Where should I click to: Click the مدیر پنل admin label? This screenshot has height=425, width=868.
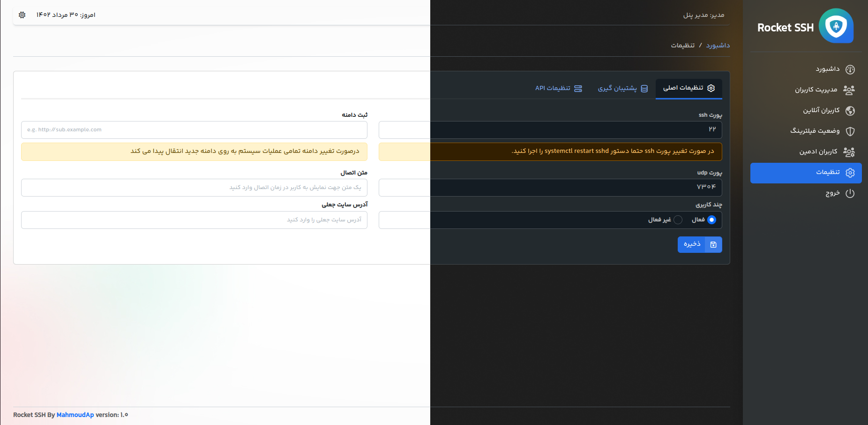click(x=703, y=15)
